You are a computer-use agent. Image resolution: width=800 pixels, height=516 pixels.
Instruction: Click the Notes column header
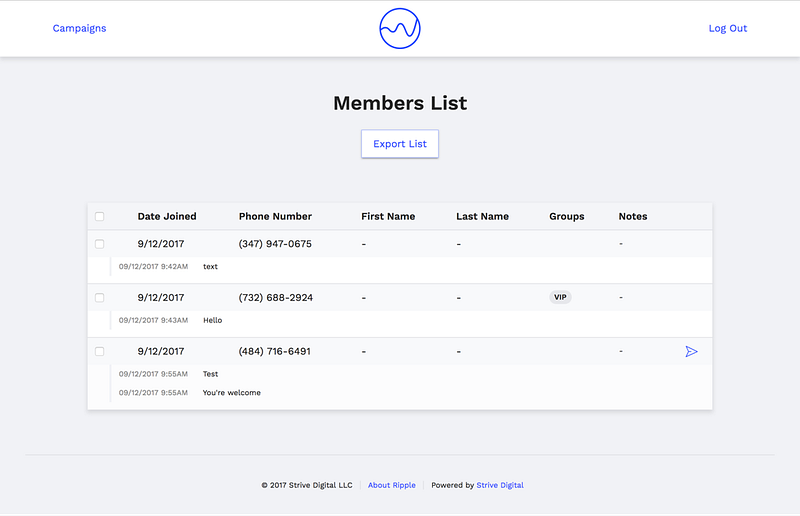point(633,216)
